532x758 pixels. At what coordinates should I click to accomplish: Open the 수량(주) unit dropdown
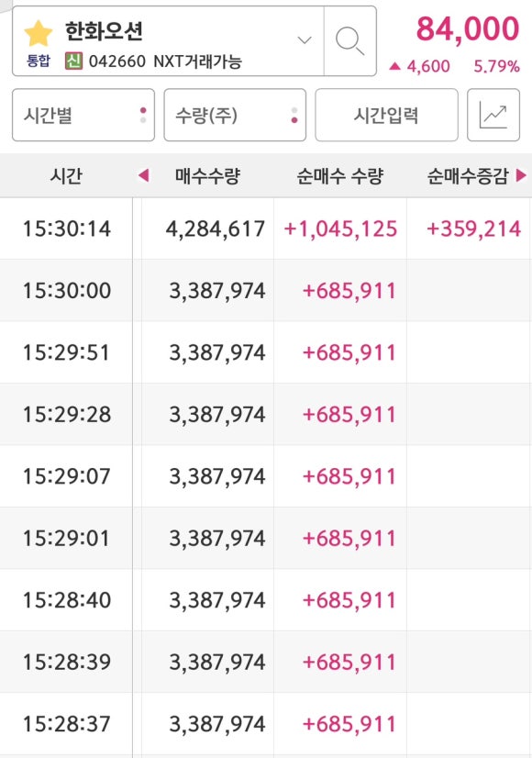click(x=235, y=115)
